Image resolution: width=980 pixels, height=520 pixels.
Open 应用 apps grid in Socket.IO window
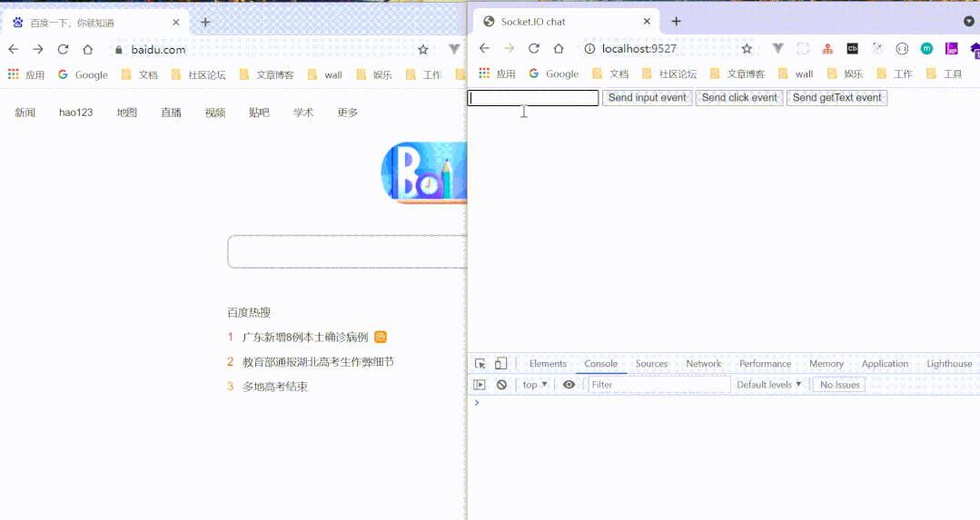(x=497, y=74)
